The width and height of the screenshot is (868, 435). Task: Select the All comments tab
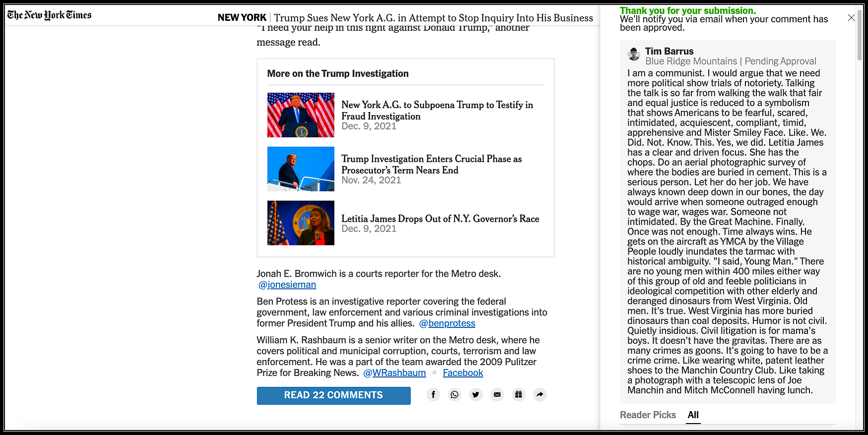693,415
